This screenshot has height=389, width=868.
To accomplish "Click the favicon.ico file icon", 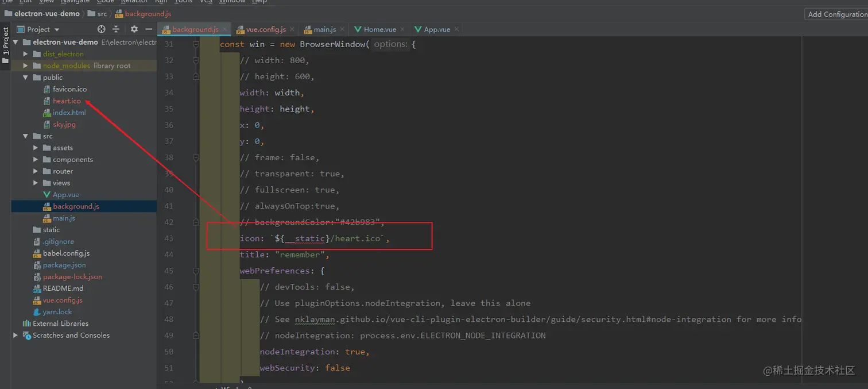I will [48, 89].
